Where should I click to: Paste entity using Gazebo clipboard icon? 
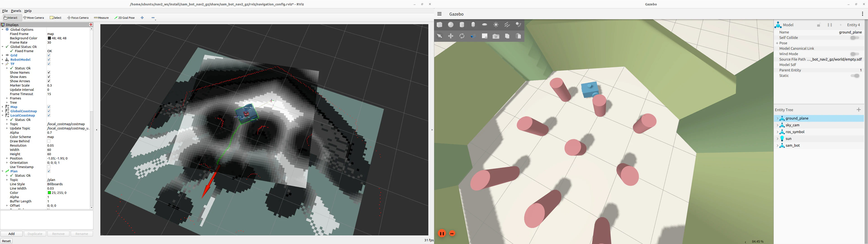519,36
